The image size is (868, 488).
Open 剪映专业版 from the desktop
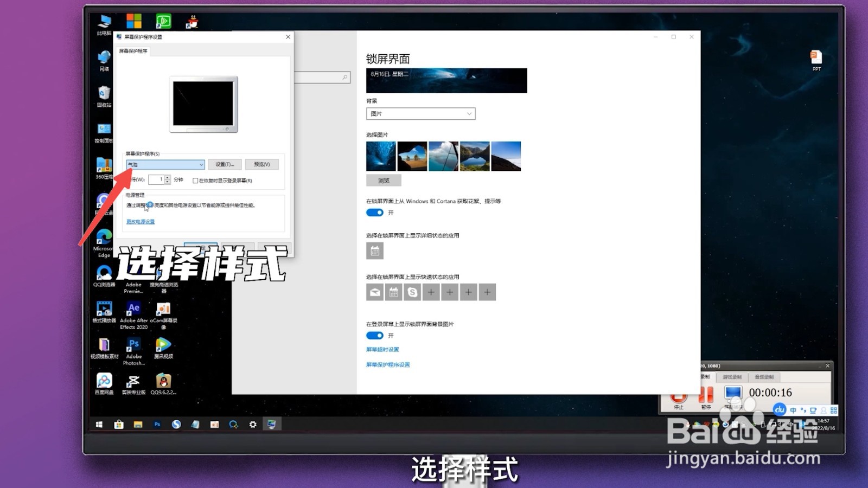(134, 381)
